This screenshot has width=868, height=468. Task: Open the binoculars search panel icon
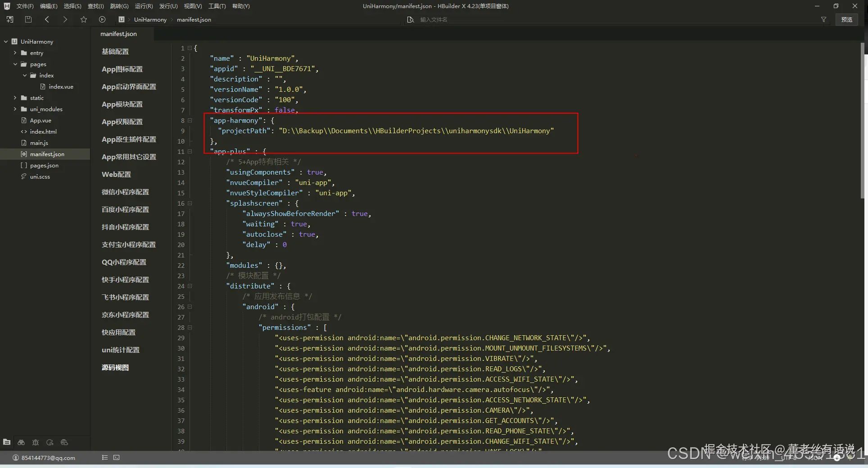[x=21, y=442]
